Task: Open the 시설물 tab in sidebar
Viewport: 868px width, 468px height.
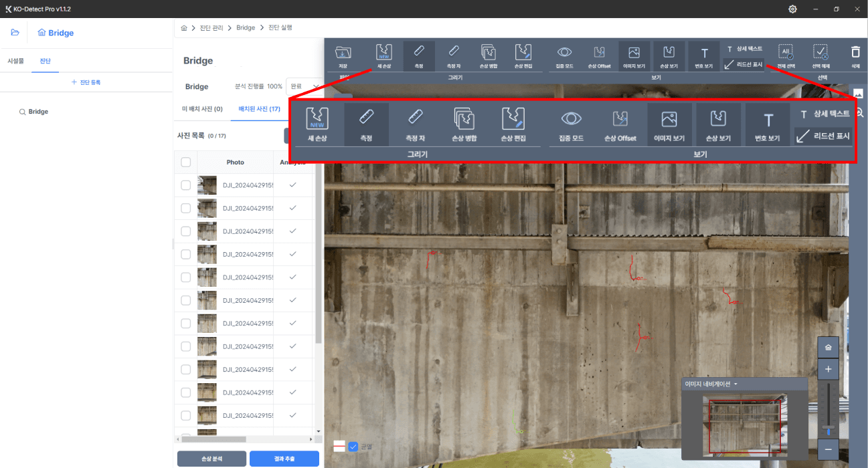Action: click(15, 61)
